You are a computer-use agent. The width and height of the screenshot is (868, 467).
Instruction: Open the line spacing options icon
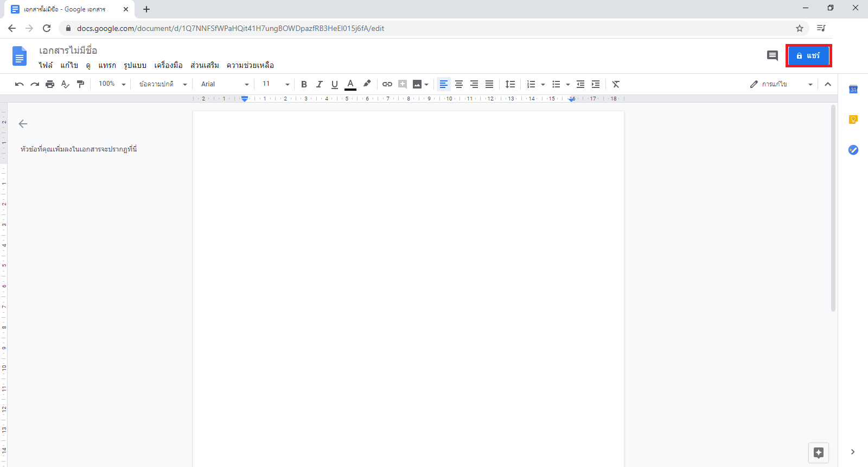(x=510, y=84)
